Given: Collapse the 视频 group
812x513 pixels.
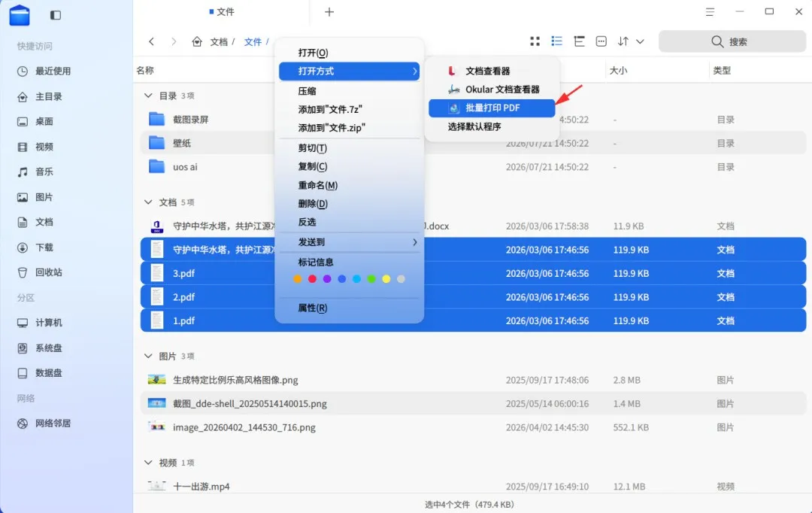Looking at the screenshot, I should point(148,462).
